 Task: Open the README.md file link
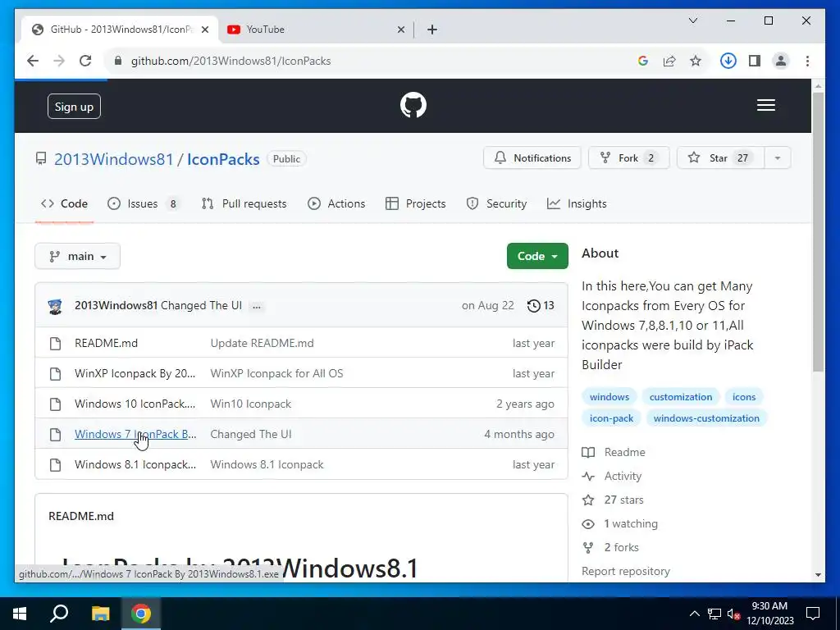106,344
